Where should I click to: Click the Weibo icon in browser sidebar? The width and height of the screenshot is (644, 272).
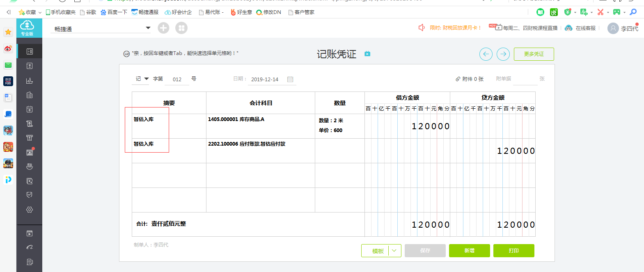point(8,48)
